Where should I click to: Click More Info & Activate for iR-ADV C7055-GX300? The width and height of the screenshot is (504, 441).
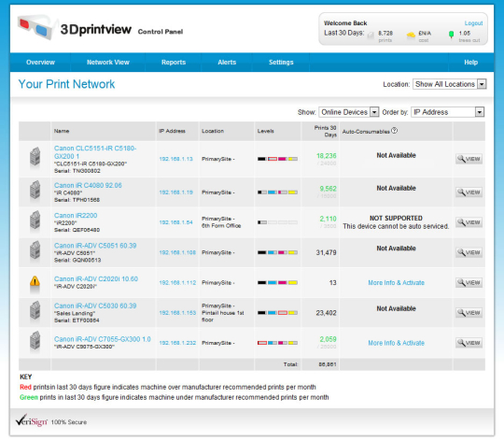click(x=396, y=343)
